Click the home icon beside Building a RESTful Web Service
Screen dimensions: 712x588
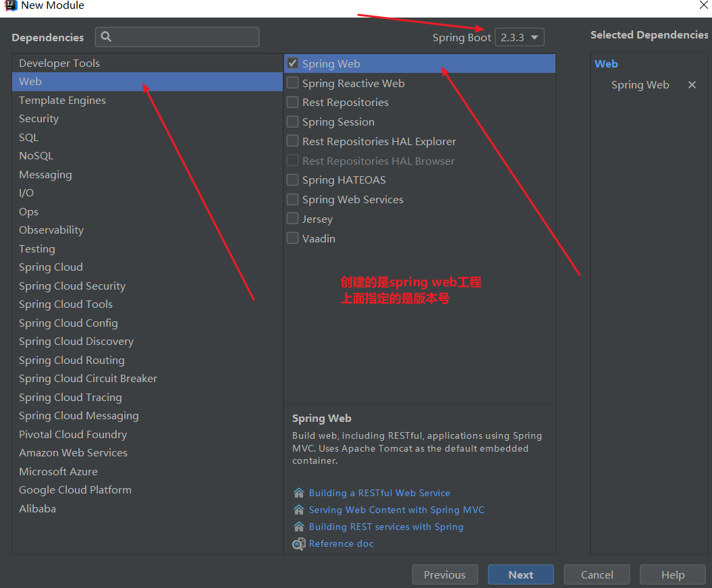299,493
